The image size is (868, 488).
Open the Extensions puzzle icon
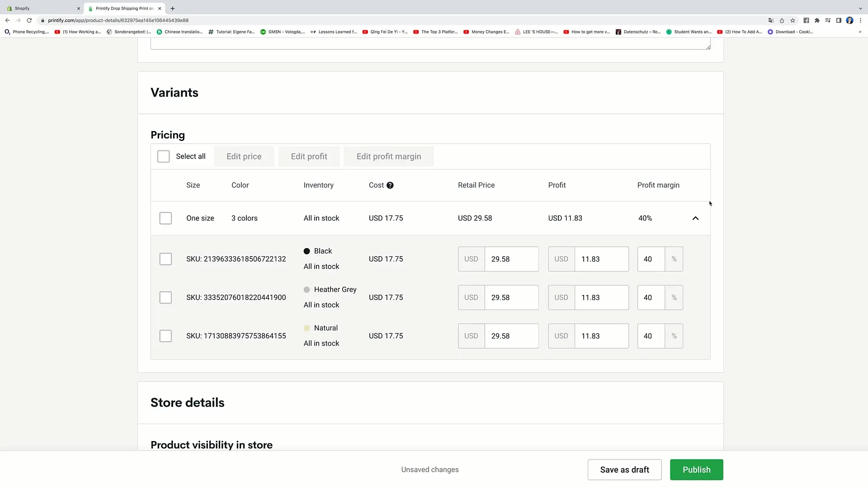click(817, 20)
